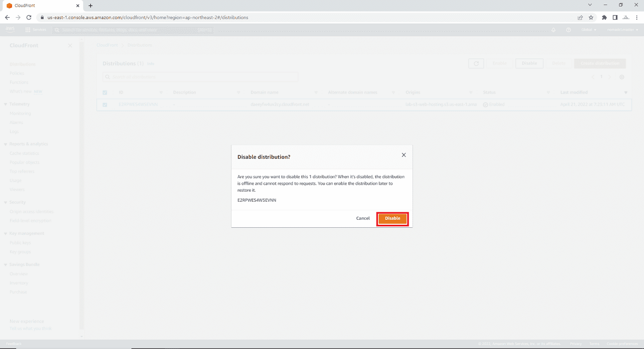Click the Create distribution button

click(600, 63)
